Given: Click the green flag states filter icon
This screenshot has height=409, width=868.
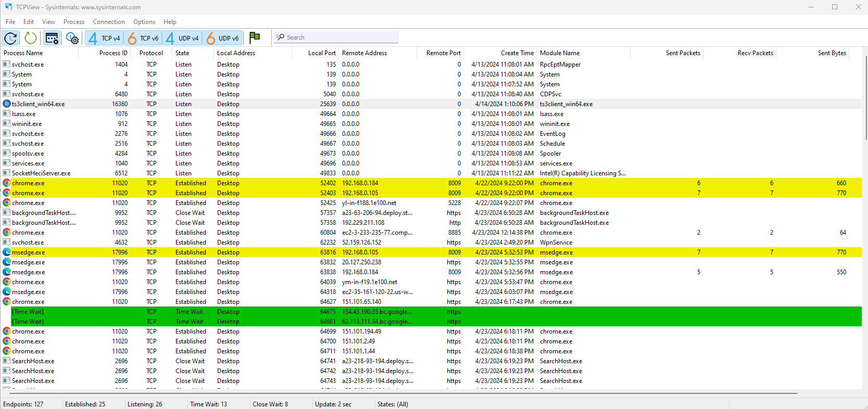Looking at the screenshot, I should (x=255, y=37).
